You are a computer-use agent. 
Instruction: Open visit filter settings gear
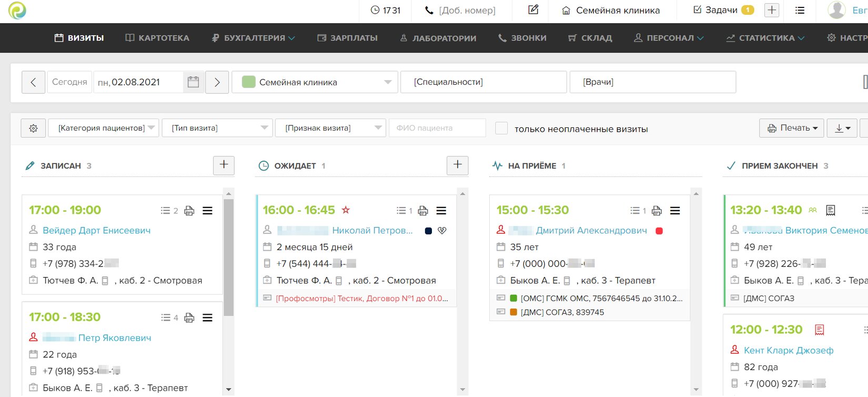[x=33, y=128]
